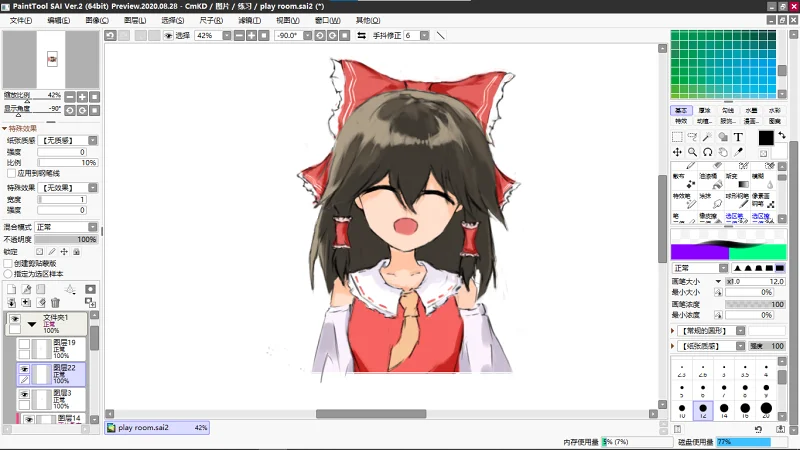Viewport: 800px width, 450px height.
Task: Click the flip canvas horizontally icon
Action: pos(361,35)
